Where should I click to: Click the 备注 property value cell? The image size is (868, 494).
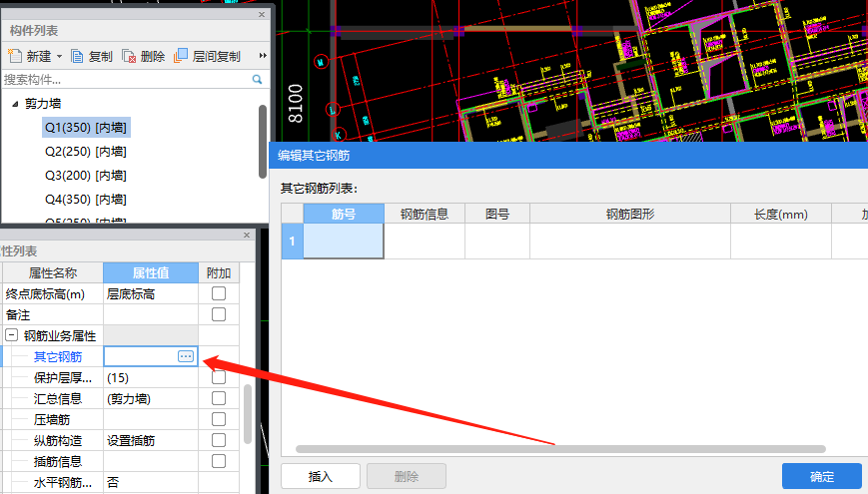[x=151, y=314]
